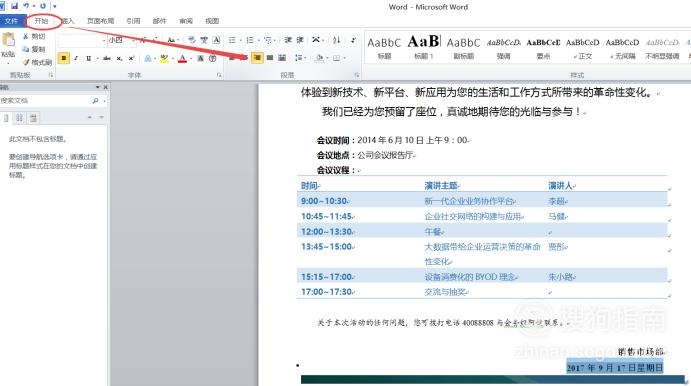Switch to the 引用 References tab

[133, 21]
